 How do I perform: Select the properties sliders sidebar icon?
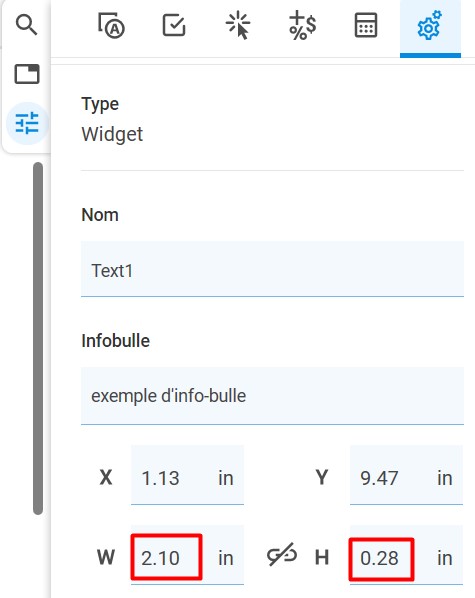pyautogui.click(x=27, y=123)
